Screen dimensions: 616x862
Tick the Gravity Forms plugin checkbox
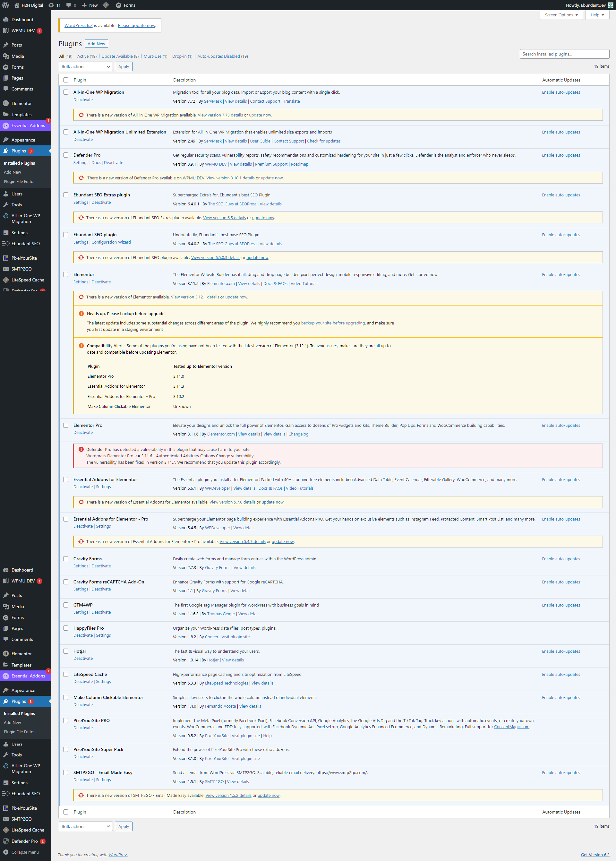tap(66, 559)
